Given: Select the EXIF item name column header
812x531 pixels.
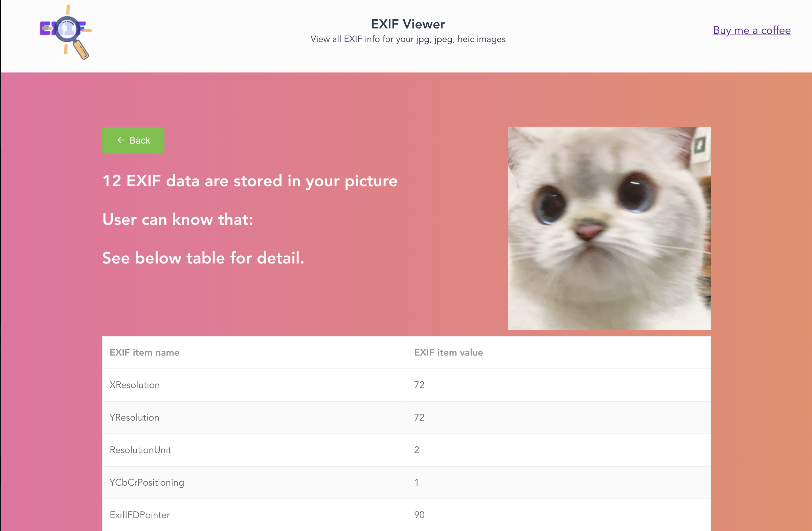Looking at the screenshot, I should pos(144,353).
